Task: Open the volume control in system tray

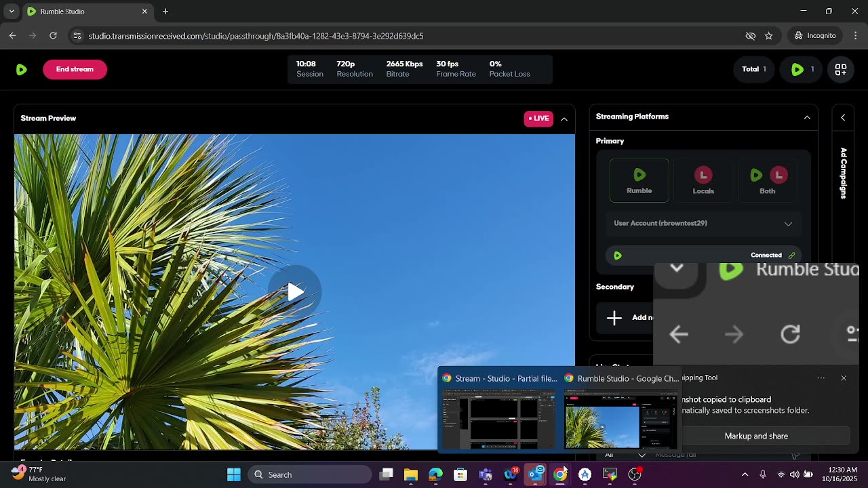Action: [x=794, y=474]
